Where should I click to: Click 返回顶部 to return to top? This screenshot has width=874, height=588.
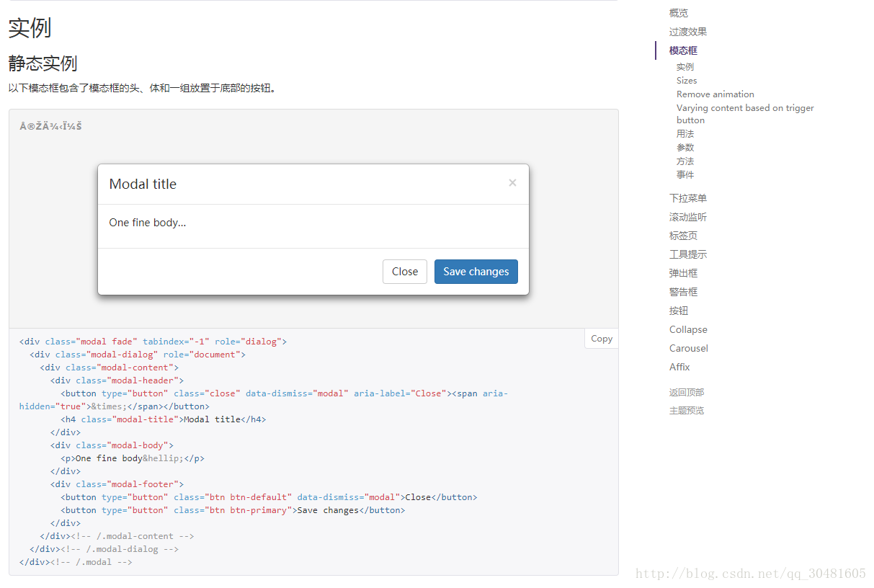click(x=686, y=393)
